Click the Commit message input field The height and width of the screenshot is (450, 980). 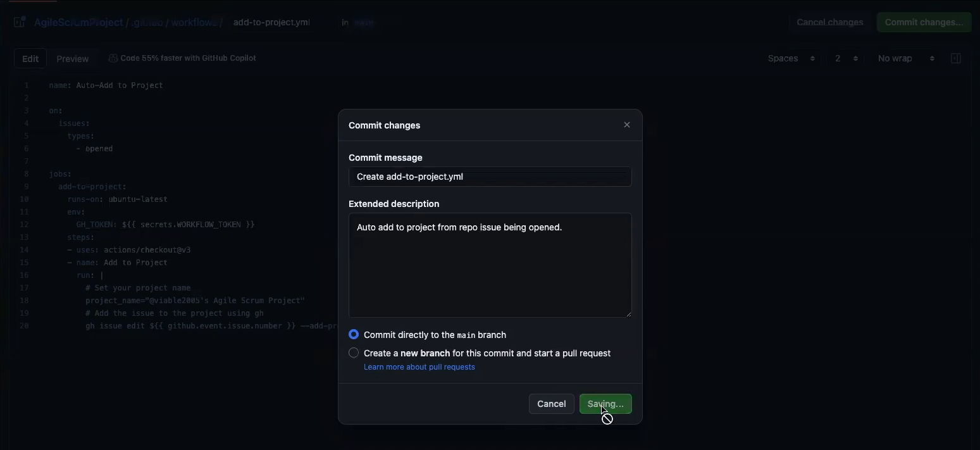tap(490, 177)
